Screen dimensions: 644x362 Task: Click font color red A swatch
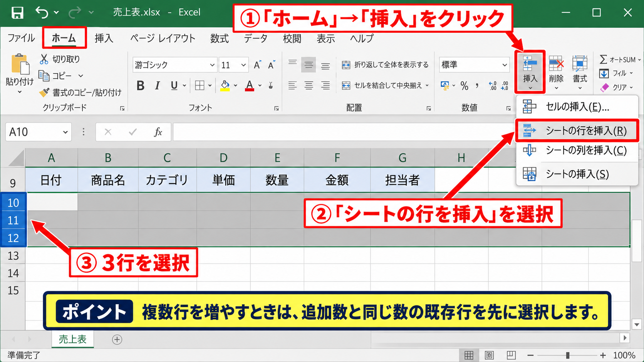coord(250,85)
